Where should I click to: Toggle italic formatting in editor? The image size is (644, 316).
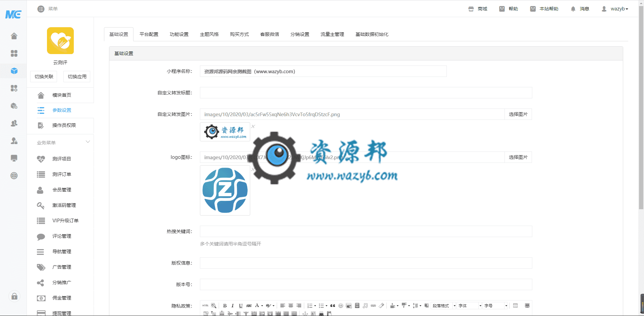pos(232,306)
